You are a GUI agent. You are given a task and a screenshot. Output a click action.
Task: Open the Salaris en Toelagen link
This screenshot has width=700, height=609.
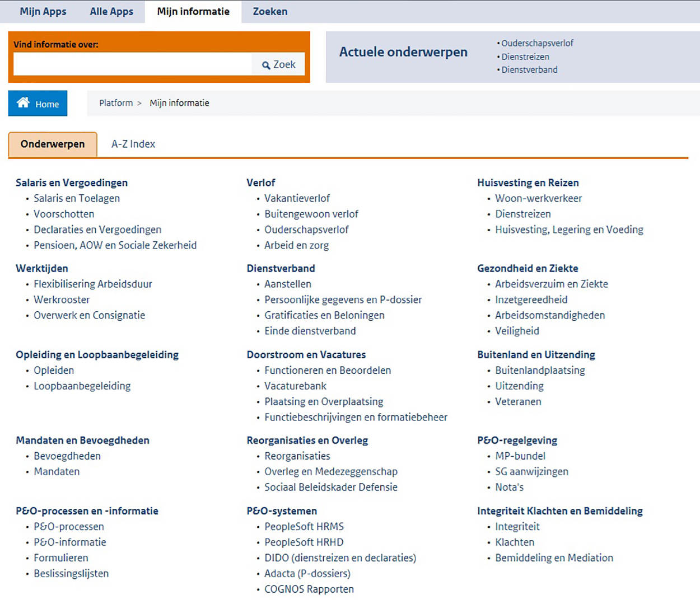click(x=77, y=198)
